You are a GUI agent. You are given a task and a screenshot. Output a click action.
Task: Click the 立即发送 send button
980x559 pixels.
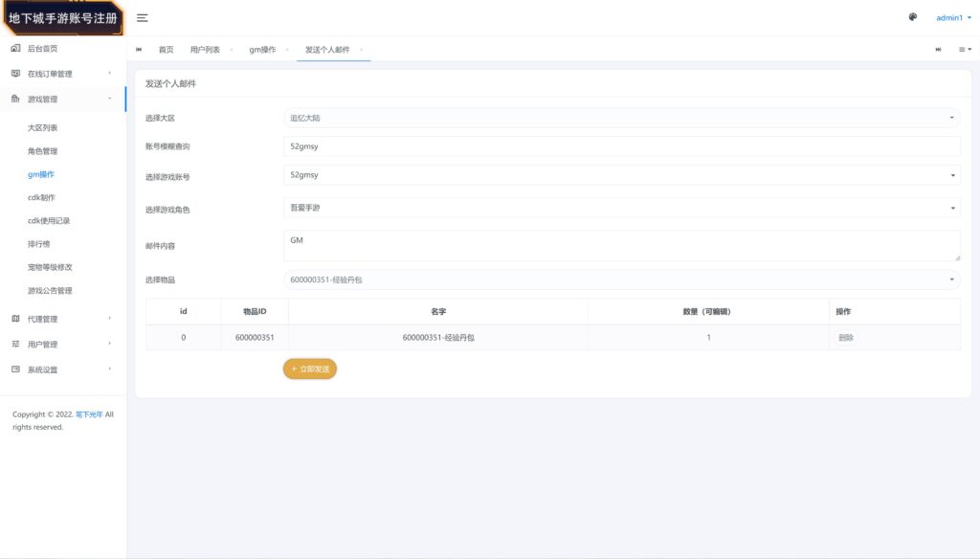pyautogui.click(x=309, y=369)
